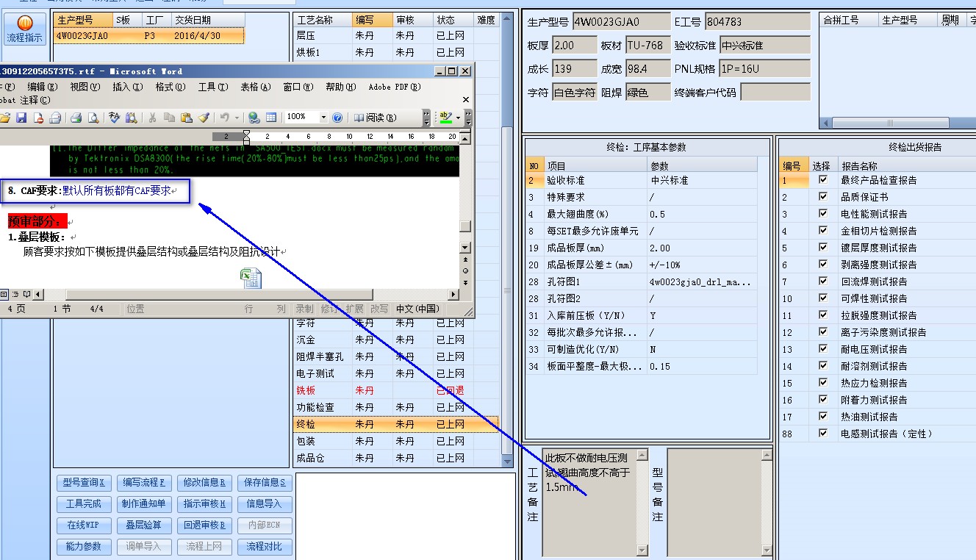Screen dimensions: 976x560
Task: Click the 保存信息 button
Action: click(265, 483)
